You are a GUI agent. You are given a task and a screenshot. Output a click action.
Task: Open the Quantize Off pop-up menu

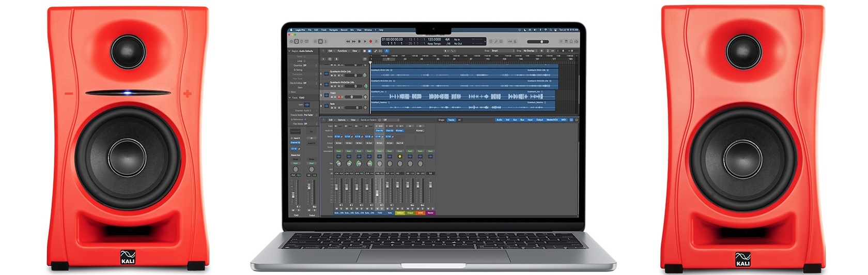tap(311, 65)
